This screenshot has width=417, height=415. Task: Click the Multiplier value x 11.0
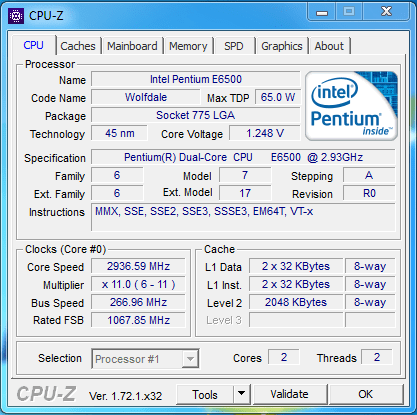pos(138,284)
